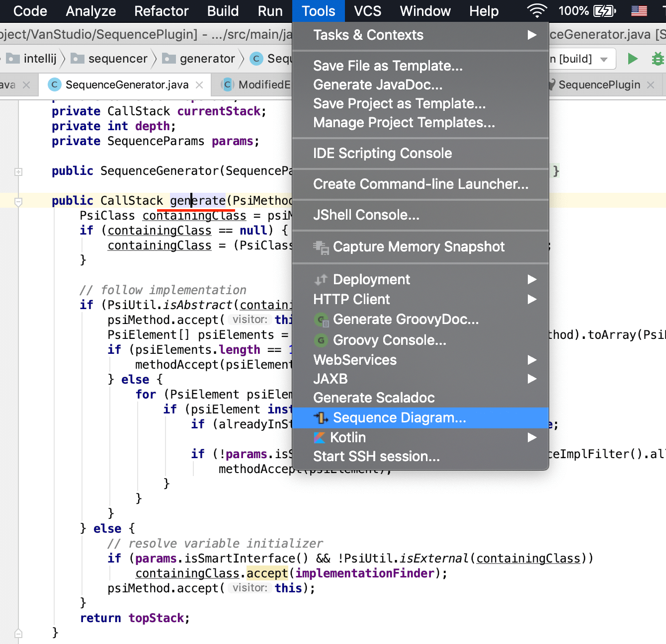This screenshot has height=644, width=666.
Task: Choose Generate JavaDoc
Action: pyautogui.click(x=420, y=85)
